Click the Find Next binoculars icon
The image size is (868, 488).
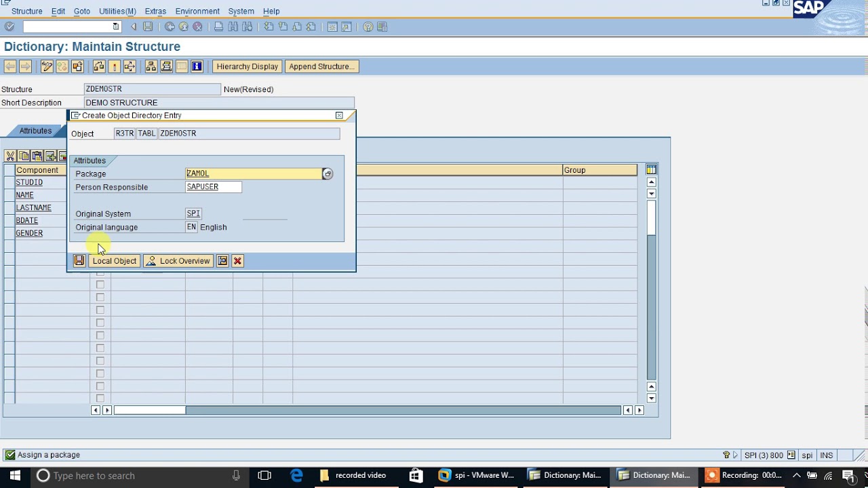pos(247,26)
